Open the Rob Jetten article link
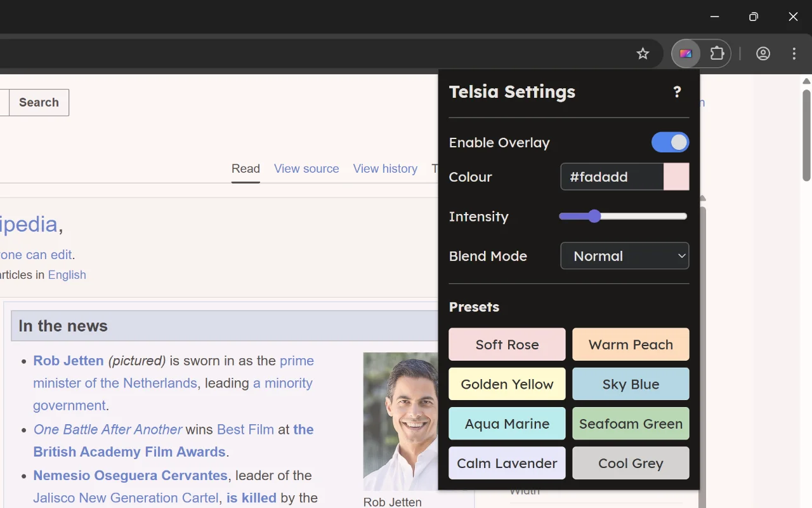The height and width of the screenshot is (508, 812). click(x=68, y=360)
